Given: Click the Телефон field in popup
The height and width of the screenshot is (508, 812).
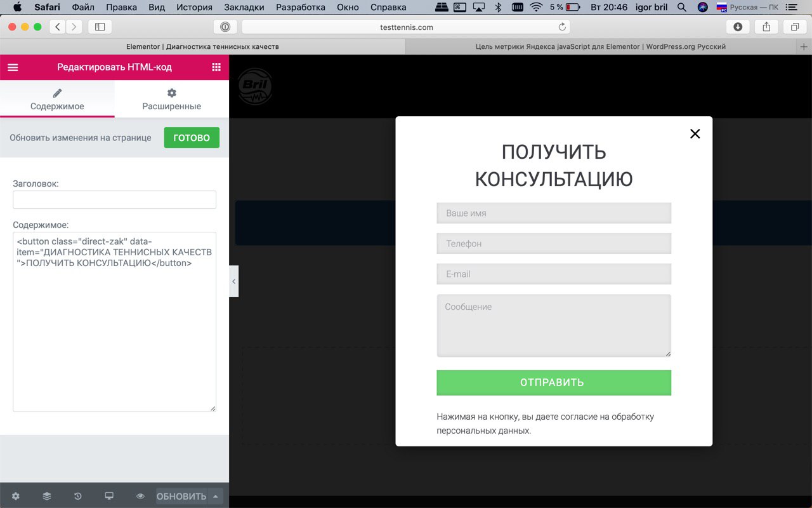Looking at the screenshot, I should 554,244.
